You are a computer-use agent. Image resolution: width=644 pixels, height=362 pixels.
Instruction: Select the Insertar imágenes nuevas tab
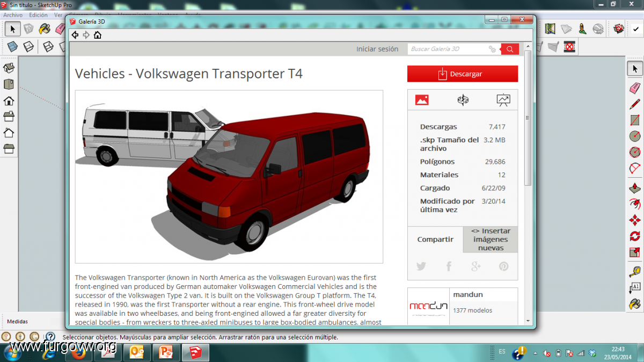pos(491,240)
